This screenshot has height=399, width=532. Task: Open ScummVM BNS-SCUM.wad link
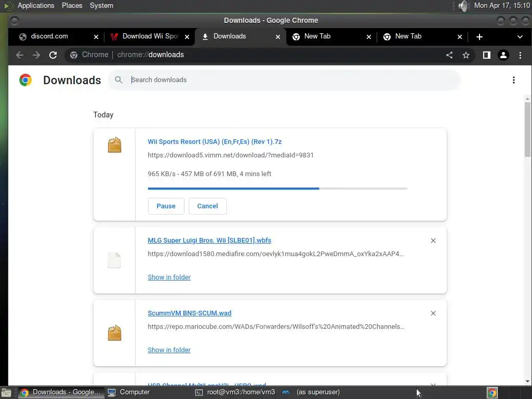(189, 313)
